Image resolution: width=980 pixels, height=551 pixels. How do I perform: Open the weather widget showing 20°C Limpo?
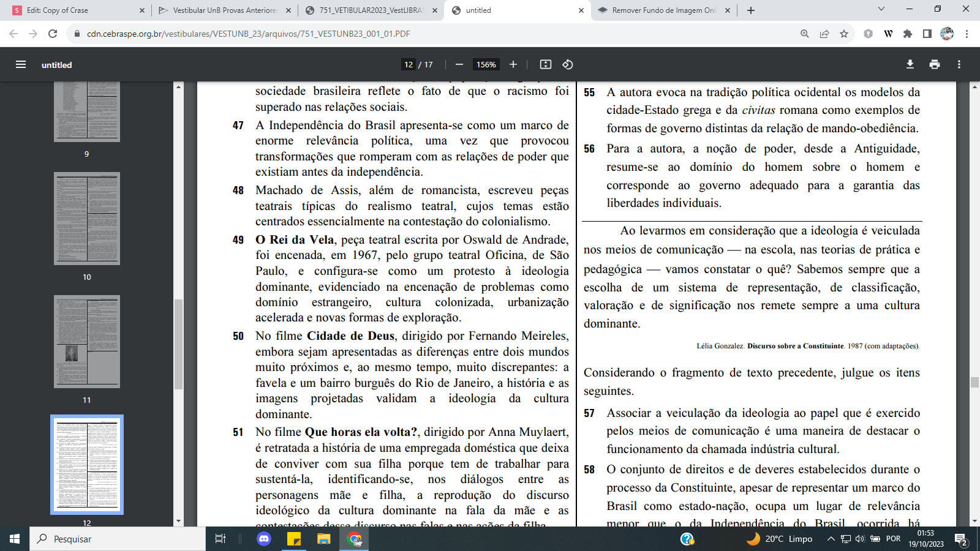click(x=779, y=539)
